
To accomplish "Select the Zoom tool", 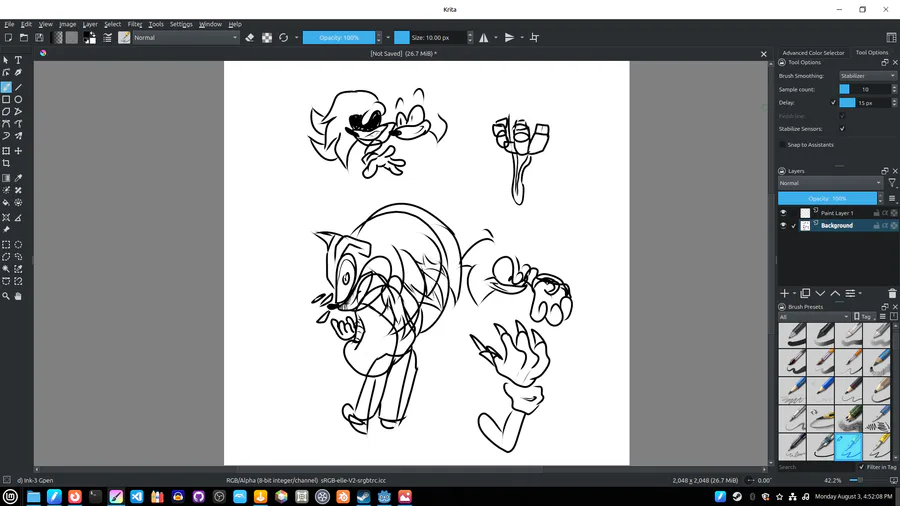I will pyautogui.click(x=6, y=296).
